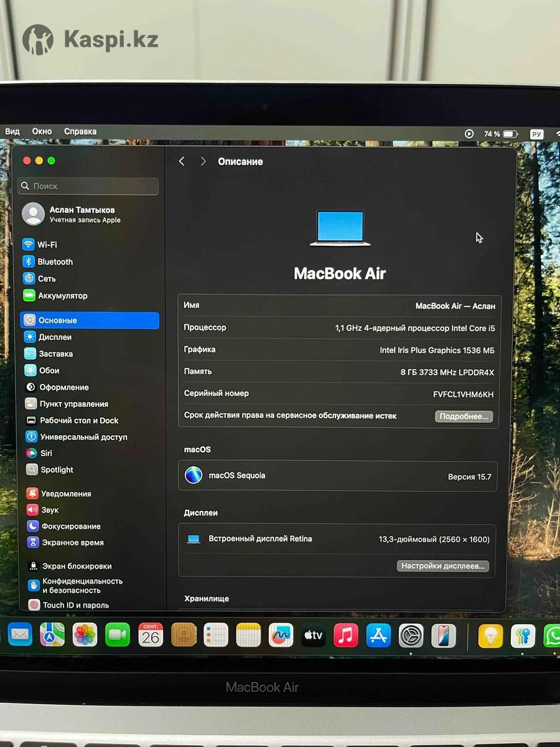This screenshot has height=747, width=560.
Task: Go back using the left chevron
Action: click(x=182, y=162)
